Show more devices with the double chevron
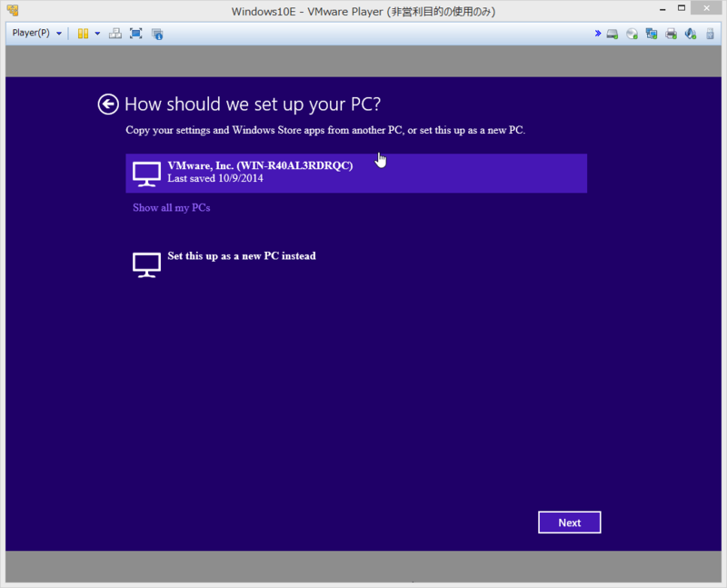This screenshot has width=727, height=588. (598, 34)
